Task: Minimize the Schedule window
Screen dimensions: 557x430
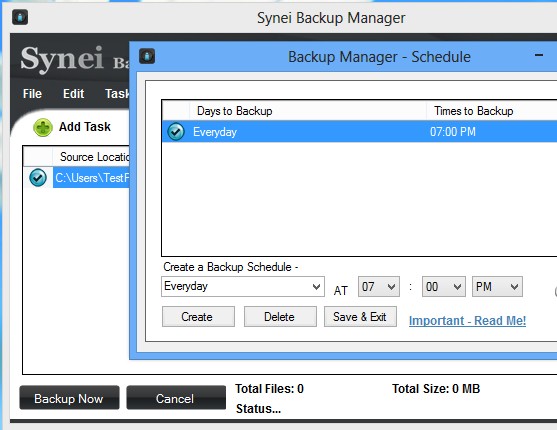Action: [539, 55]
